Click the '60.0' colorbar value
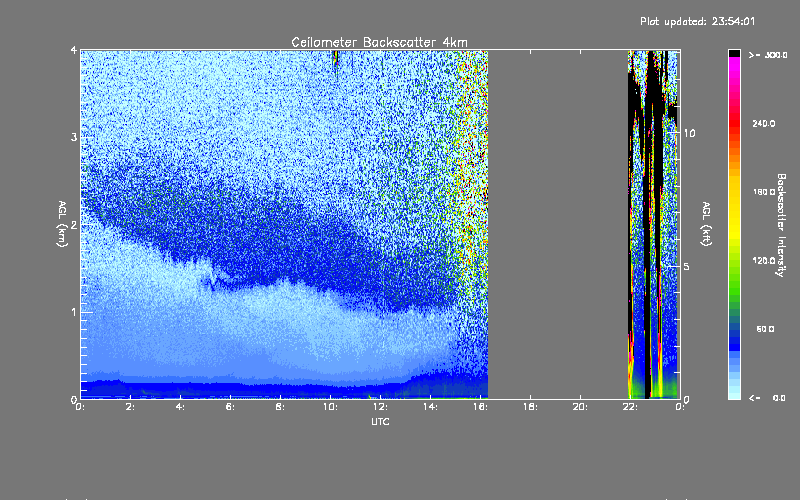The width and height of the screenshot is (800, 500). click(765, 329)
